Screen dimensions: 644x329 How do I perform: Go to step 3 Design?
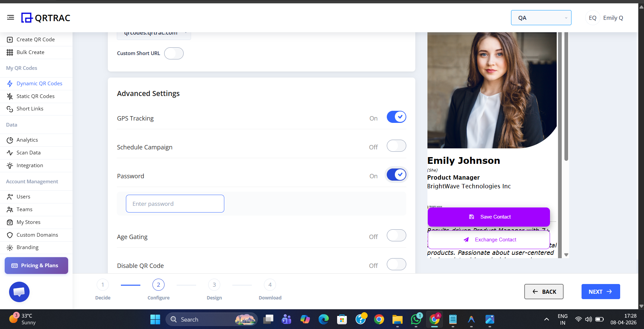coord(214,285)
